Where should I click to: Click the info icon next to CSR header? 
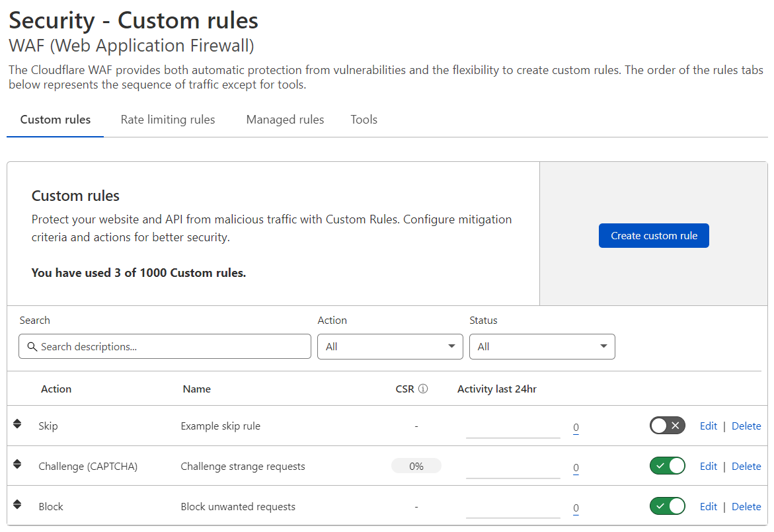point(425,389)
